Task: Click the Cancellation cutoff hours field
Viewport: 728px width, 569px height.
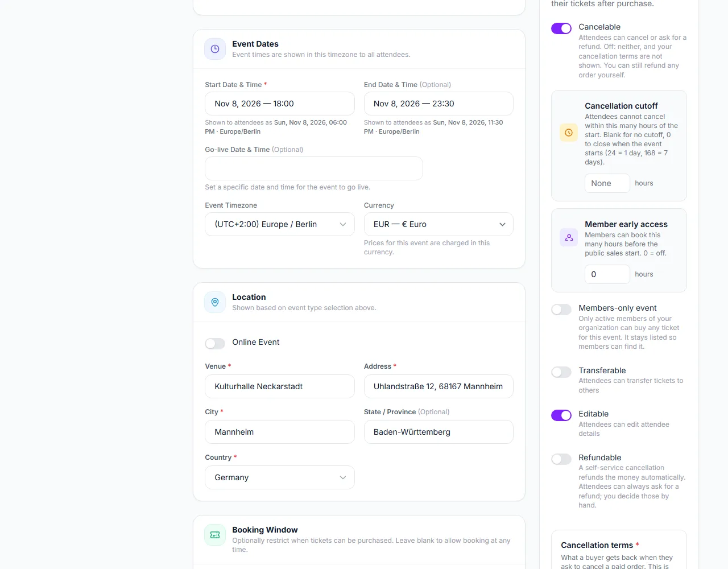Action: click(607, 183)
